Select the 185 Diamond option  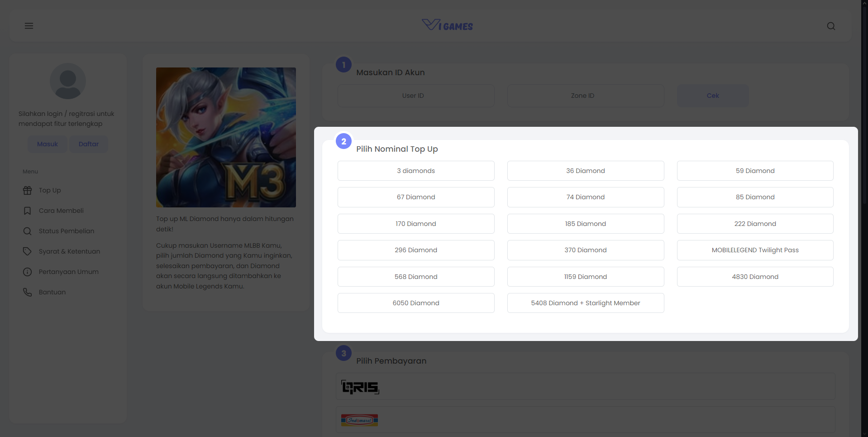[x=586, y=224]
